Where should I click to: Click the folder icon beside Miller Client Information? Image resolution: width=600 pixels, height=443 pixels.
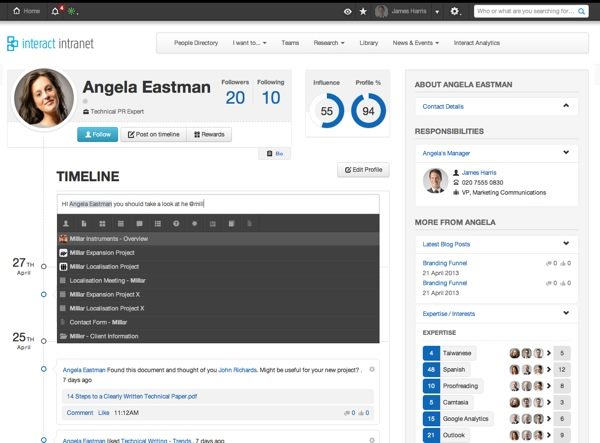[x=63, y=336]
